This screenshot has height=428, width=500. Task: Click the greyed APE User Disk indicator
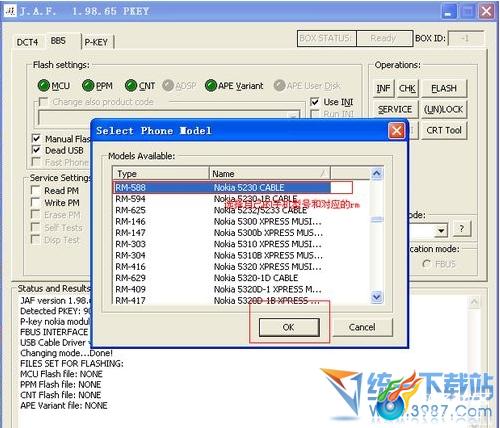pos(279,86)
